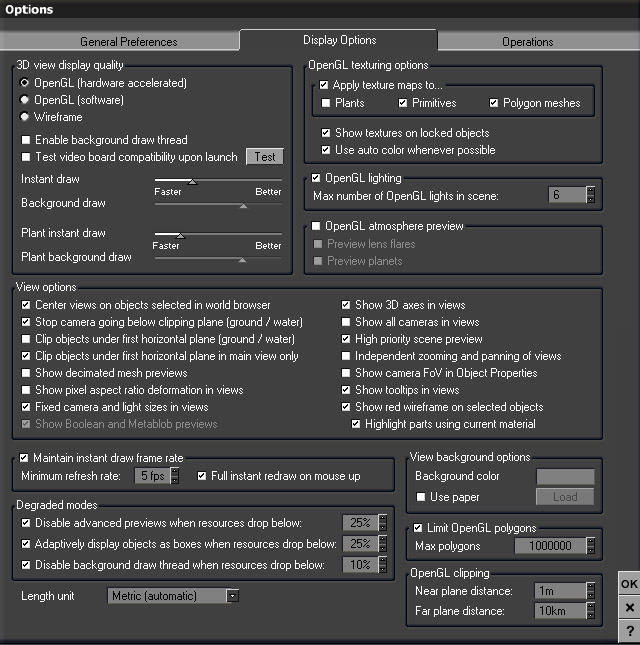
Task: Click the Max polygons stepper arrows
Action: [x=591, y=546]
